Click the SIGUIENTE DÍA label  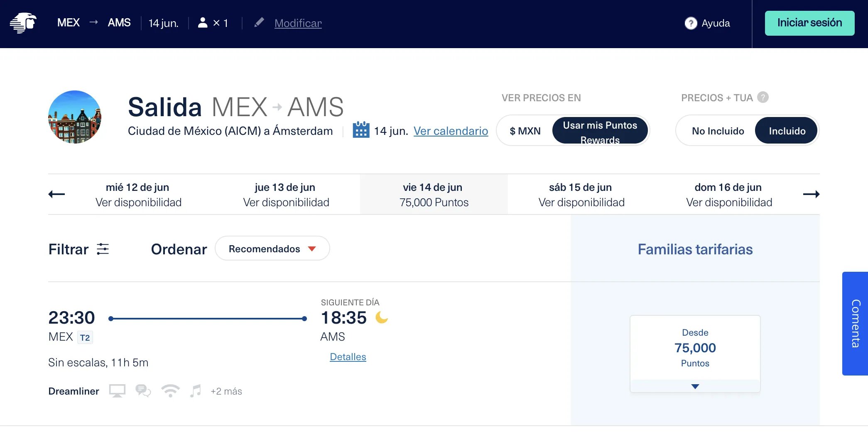pyautogui.click(x=350, y=302)
